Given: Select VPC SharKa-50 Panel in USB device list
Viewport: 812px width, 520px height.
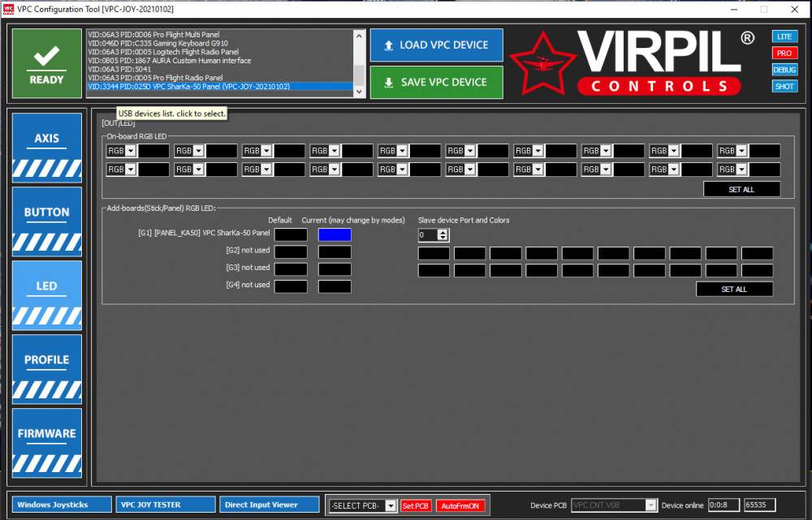Looking at the screenshot, I should [x=219, y=86].
